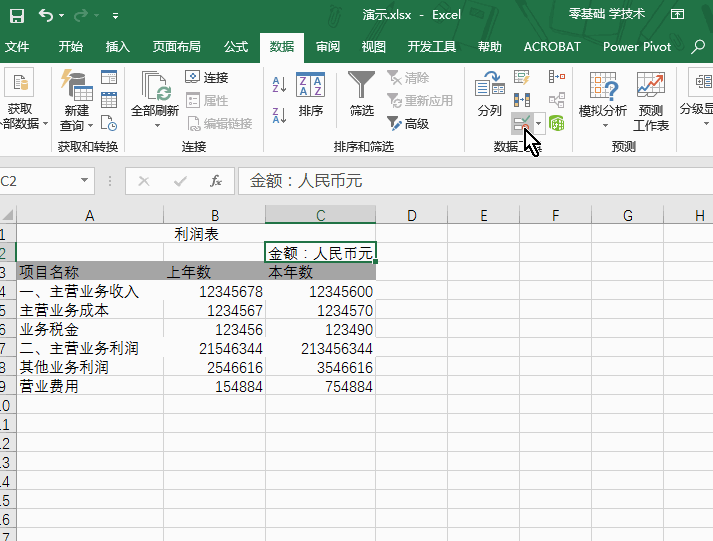Switch to the 页面布局 tab
This screenshot has width=713, height=541.
pos(176,46)
